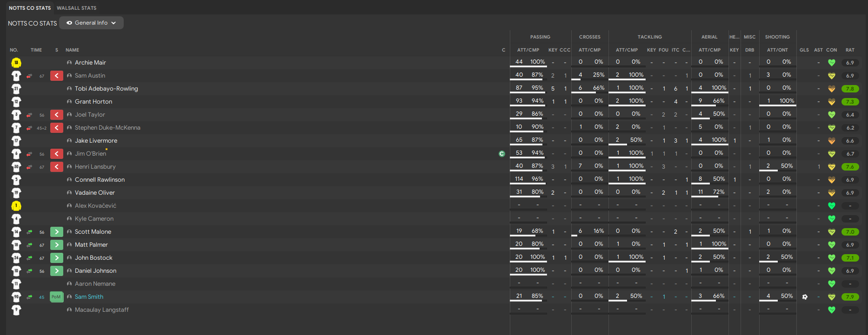This screenshot has width=868, height=335.
Task: Open Grant Horton's player profile
Action: click(93, 102)
